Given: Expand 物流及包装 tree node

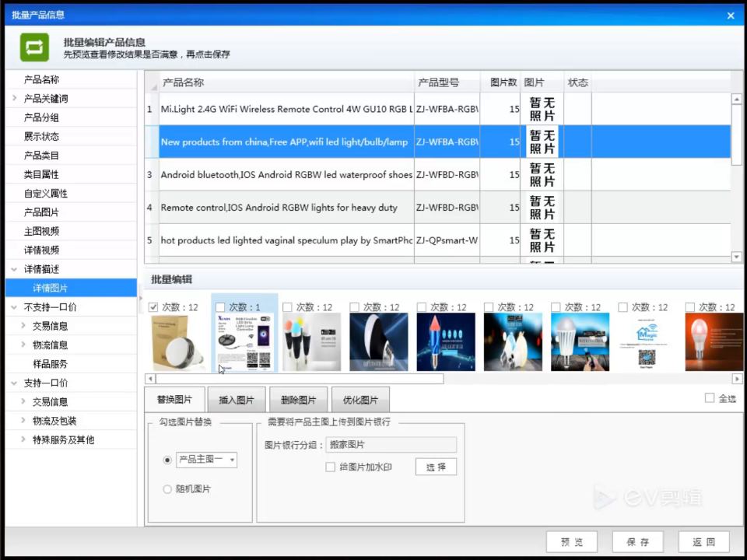Looking at the screenshot, I should tap(23, 421).
